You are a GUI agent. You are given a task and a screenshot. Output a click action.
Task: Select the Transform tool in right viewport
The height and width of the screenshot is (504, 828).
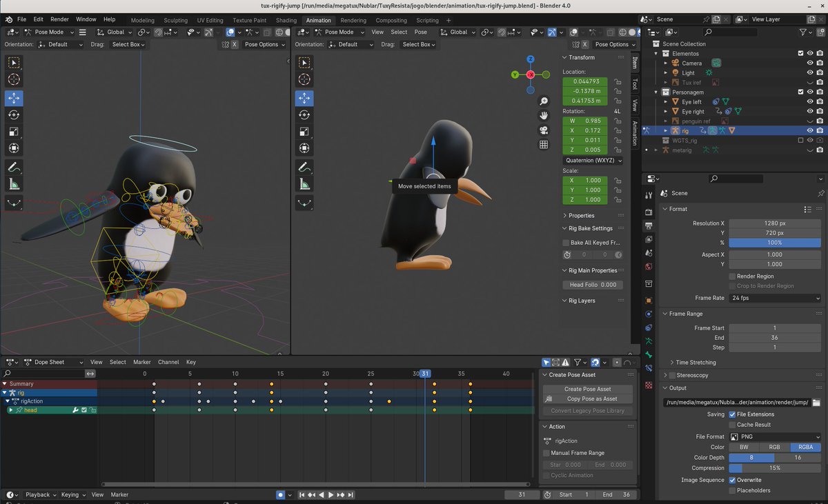coord(304,148)
